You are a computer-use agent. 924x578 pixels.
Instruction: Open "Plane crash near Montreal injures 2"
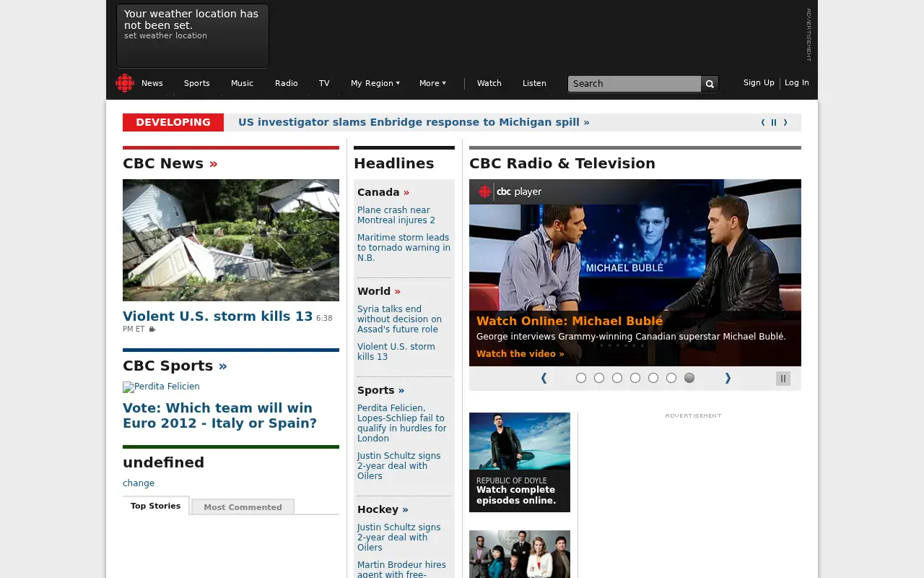coord(396,215)
